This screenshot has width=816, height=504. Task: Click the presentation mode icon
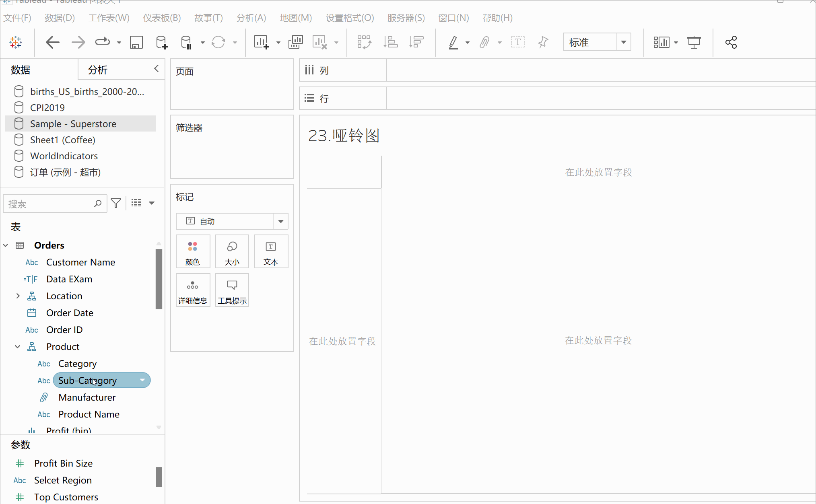click(x=694, y=42)
